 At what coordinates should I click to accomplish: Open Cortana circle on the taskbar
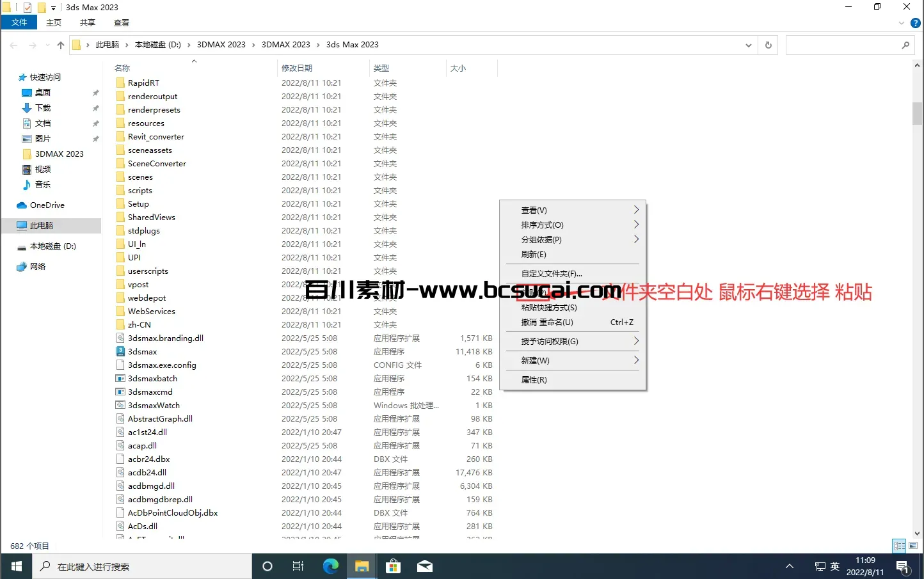click(267, 566)
